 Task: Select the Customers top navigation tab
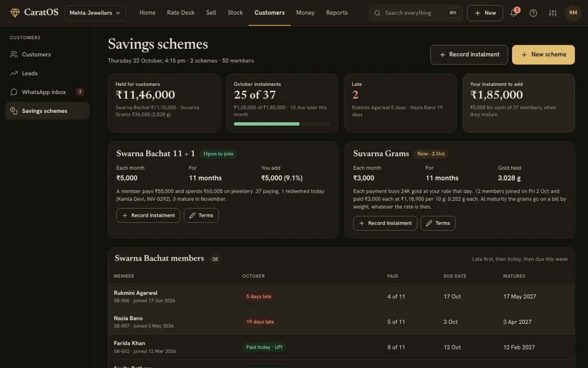click(x=269, y=13)
